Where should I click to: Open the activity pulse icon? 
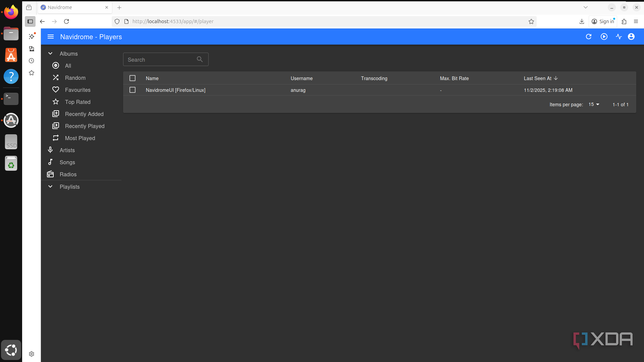tap(619, 37)
